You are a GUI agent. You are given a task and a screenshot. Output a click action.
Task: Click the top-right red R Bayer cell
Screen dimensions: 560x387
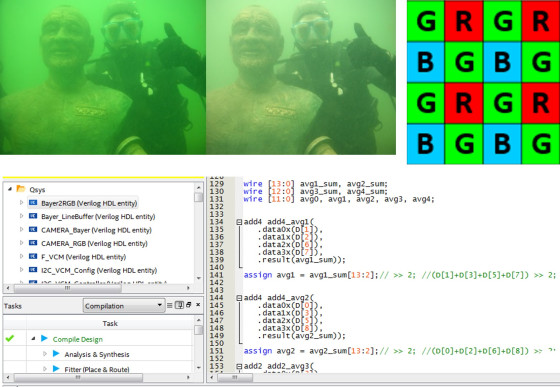pos(540,21)
